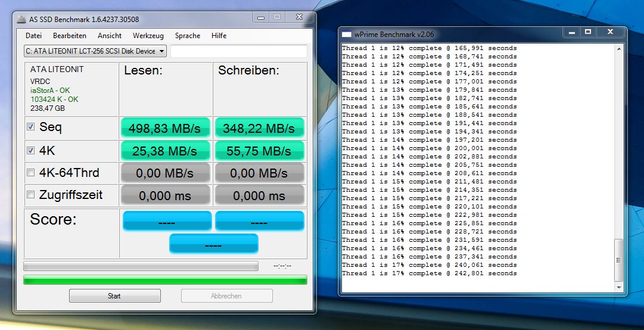Click the --:--:-- elapsed time text
This screenshot has width=644, height=330.
[282, 266]
